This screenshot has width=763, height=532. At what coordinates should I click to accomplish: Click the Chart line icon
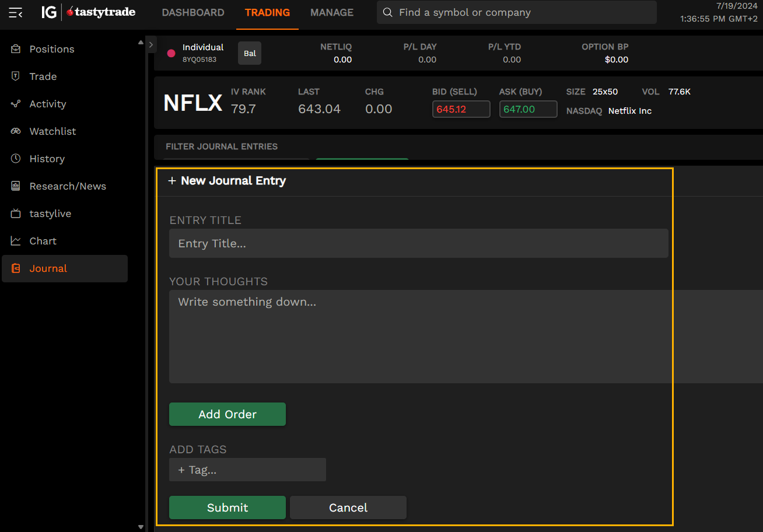[16, 241]
